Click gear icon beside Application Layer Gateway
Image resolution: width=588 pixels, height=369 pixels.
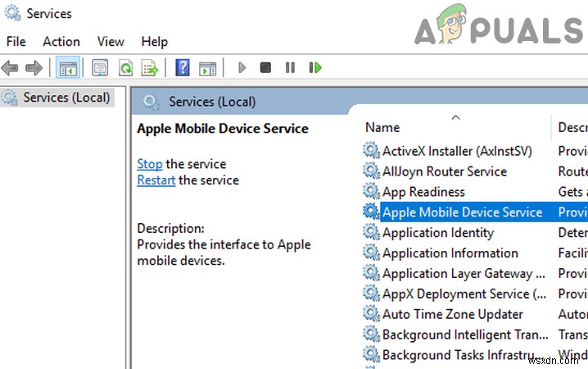click(x=371, y=272)
